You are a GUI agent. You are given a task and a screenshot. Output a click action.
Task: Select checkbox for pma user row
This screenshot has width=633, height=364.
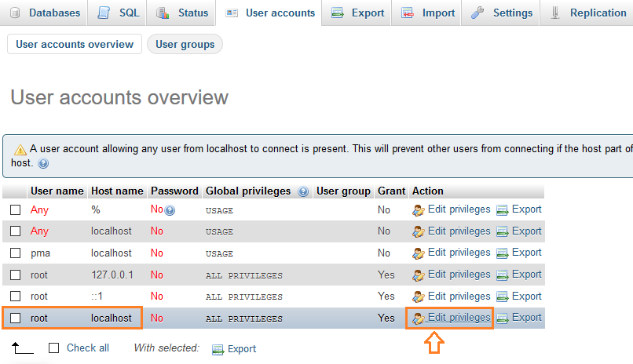tap(16, 253)
